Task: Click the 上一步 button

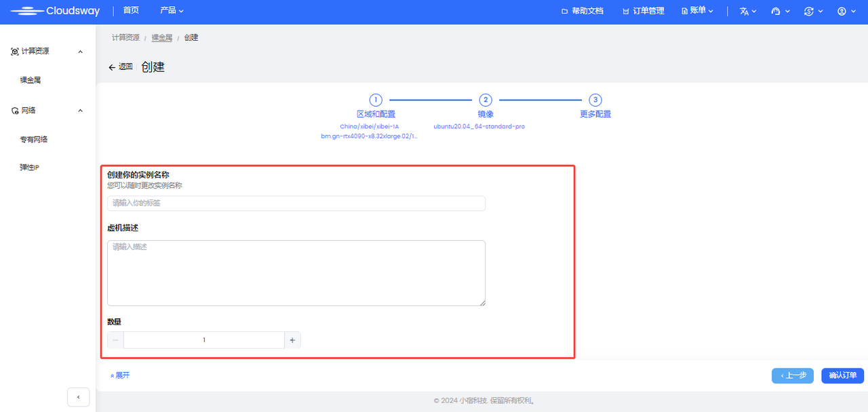Action: pyautogui.click(x=793, y=375)
